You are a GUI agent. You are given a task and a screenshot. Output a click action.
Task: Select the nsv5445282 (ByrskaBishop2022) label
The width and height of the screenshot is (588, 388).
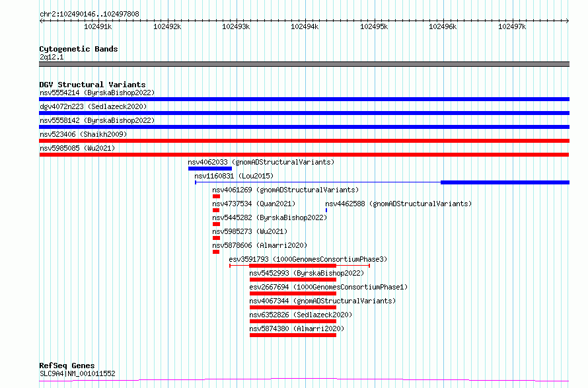(270, 217)
